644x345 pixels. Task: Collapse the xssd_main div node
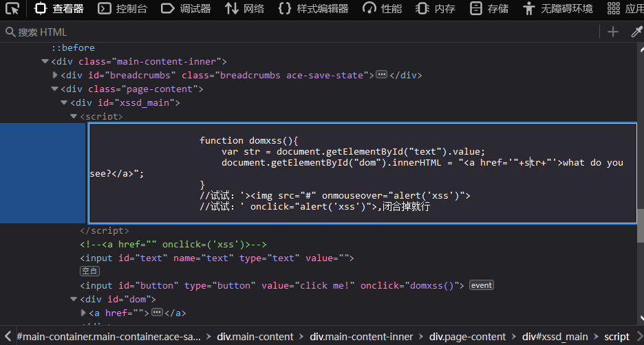pos(64,102)
